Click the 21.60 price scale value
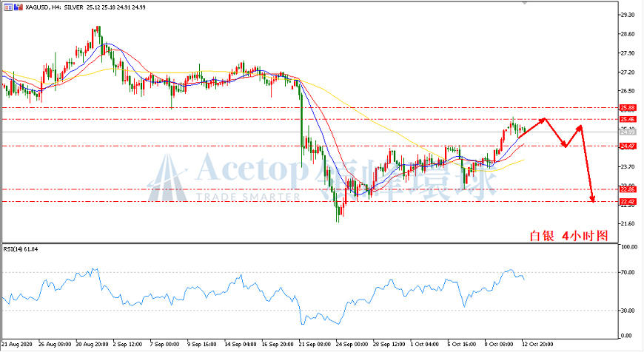The width and height of the screenshot is (644, 352). tap(628, 223)
